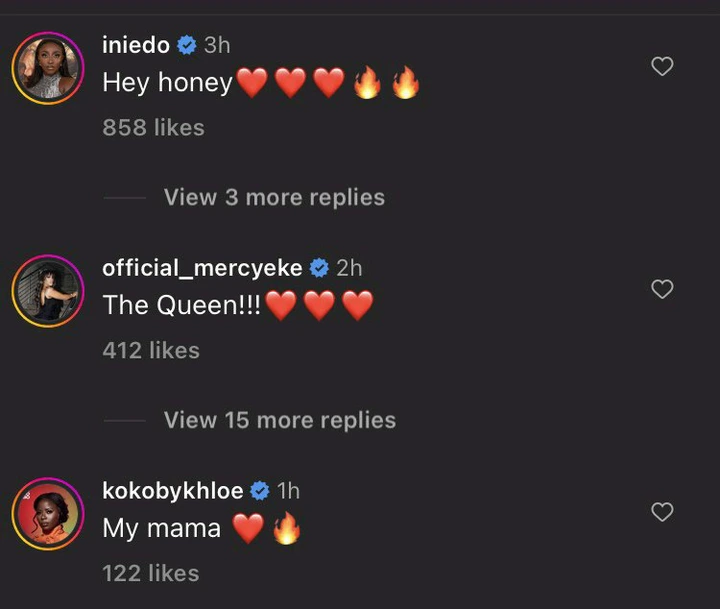This screenshot has width=720, height=609.
Task: Click the '3h' timestamp on iniedo's comment
Action: (x=217, y=45)
